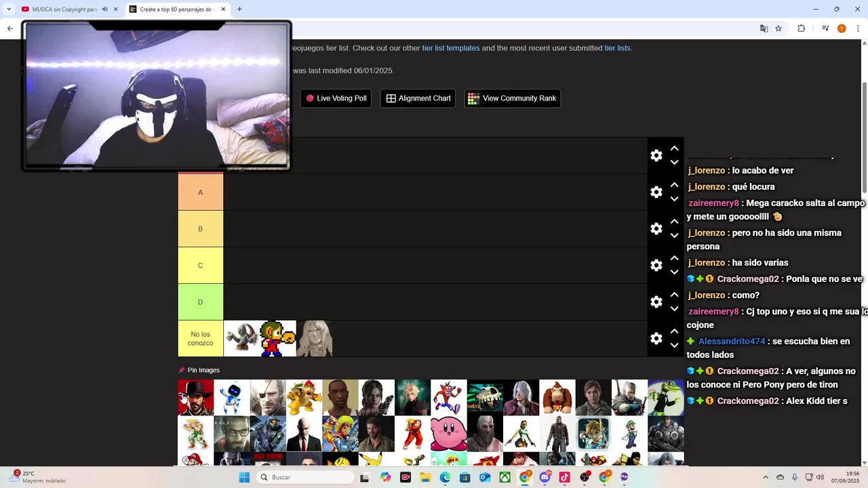Image resolution: width=868 pixels, height=488 pixels.
Task: Move tier D row down with arrow
Action: coord(674,309)
